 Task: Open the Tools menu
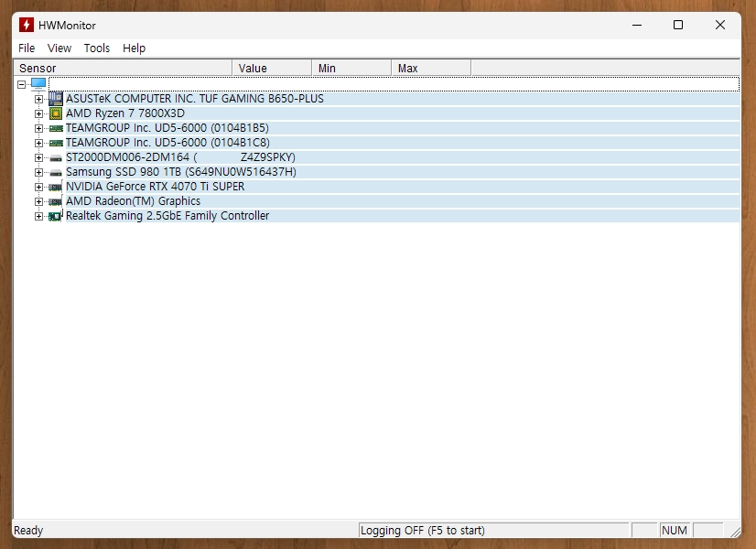click(97, 48)
